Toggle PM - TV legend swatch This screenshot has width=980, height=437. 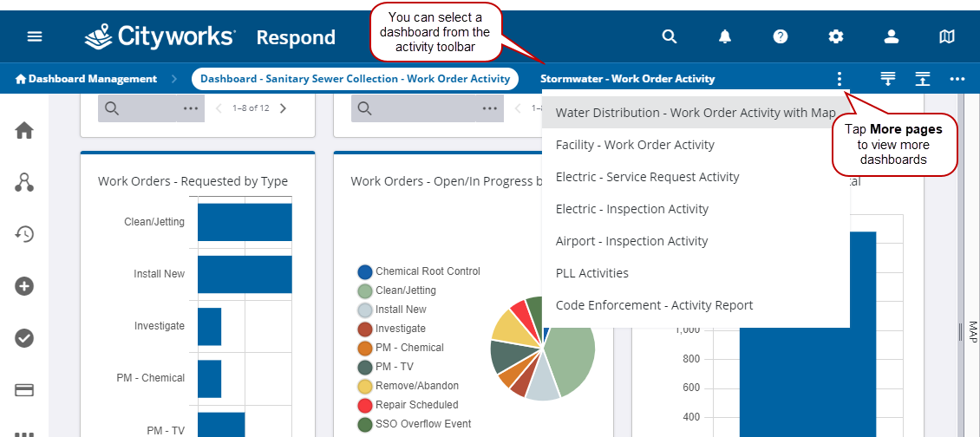click(365, 367)
